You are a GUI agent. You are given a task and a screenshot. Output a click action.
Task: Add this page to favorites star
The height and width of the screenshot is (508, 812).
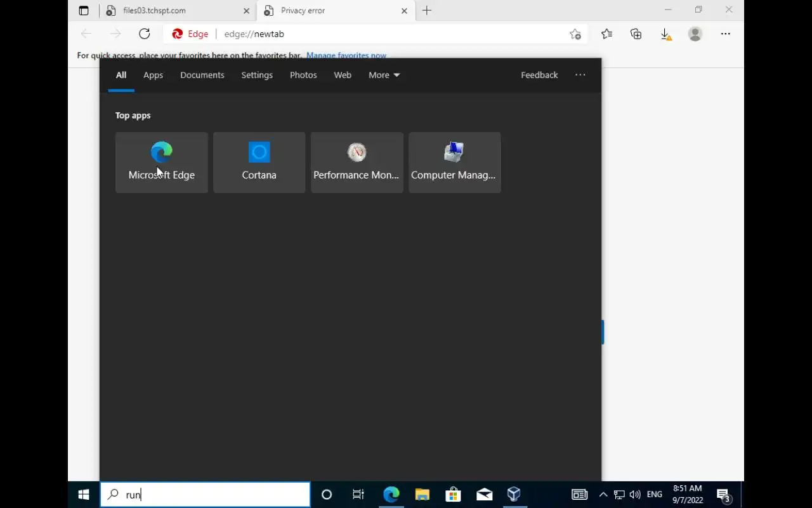(575, 34)
